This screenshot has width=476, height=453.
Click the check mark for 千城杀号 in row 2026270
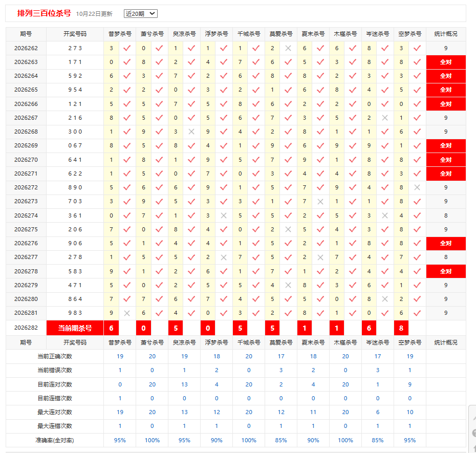[256, 160]
